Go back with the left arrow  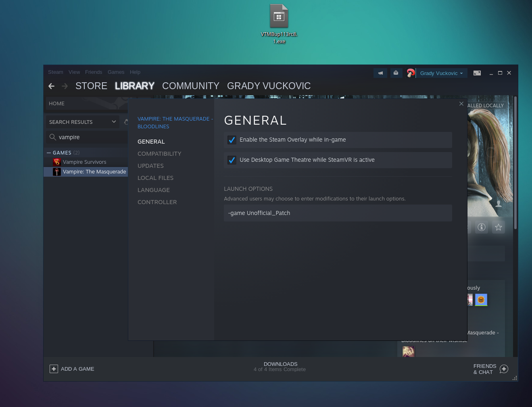[x=51, y=86]
